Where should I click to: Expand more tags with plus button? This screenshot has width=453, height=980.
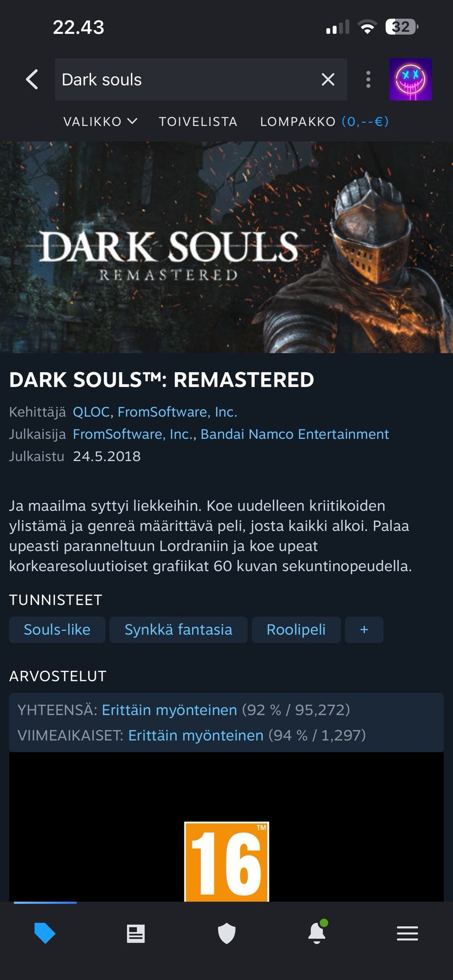tap(364, 629)
